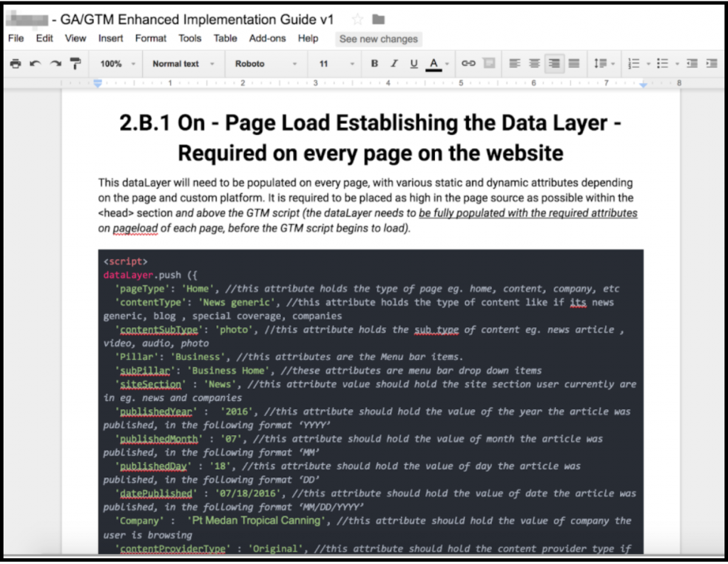The width and height of the screenshot is (728, 564).
Task: Open the text color picker
Action: point(434,64)
